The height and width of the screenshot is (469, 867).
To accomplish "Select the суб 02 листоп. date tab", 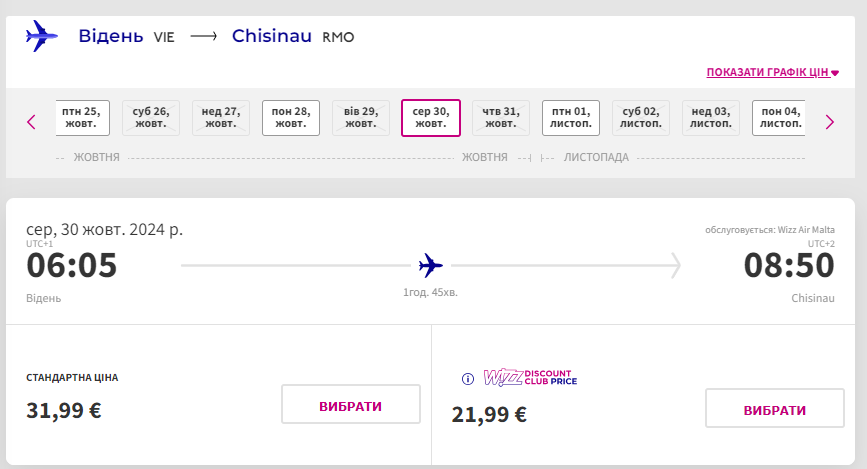I will (x=641, y=118).
